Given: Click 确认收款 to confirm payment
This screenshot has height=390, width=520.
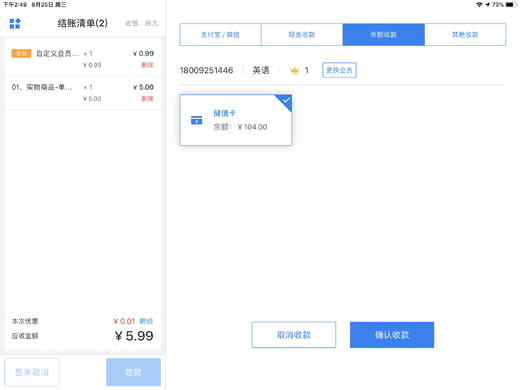Looking at the screenshot, I should point(392,335).
